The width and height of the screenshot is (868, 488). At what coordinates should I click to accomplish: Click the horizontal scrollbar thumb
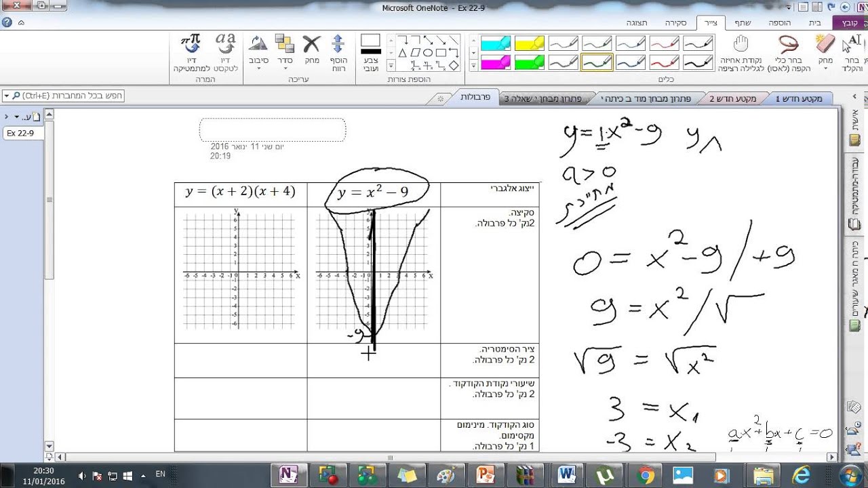coord(390,458)
